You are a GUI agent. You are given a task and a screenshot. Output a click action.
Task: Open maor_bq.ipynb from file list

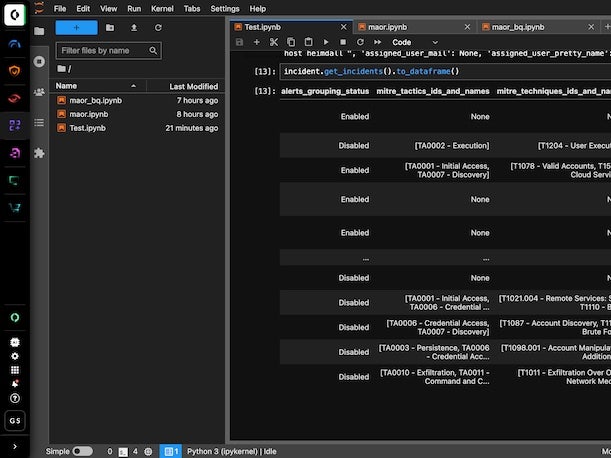[x=95, y=100]
